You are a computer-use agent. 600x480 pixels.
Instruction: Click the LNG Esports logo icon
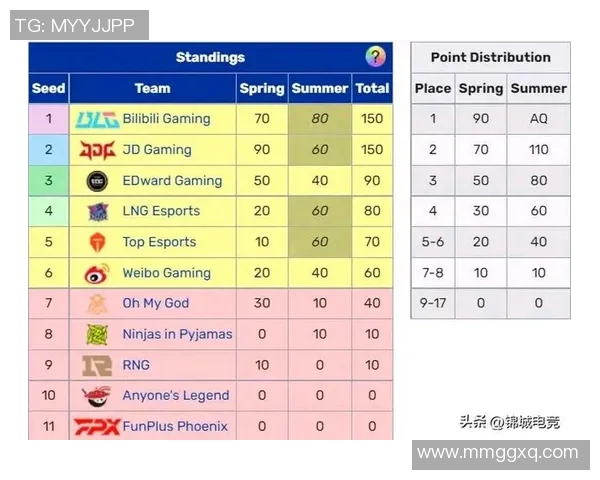pyautogui.click(x=97, y=211)
